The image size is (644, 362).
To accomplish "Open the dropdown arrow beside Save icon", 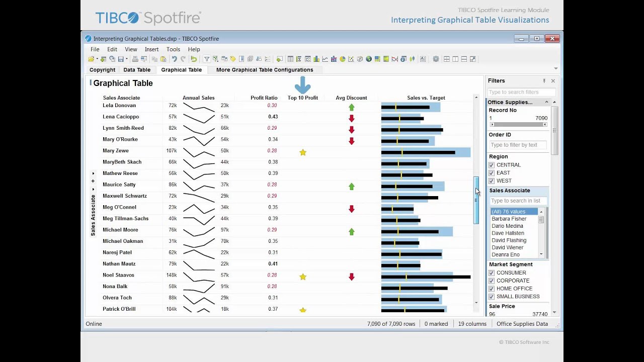I will [127, 59].
